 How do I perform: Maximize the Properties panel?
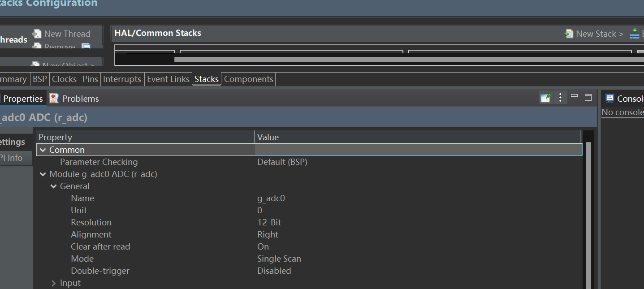(x=588, y=97)
